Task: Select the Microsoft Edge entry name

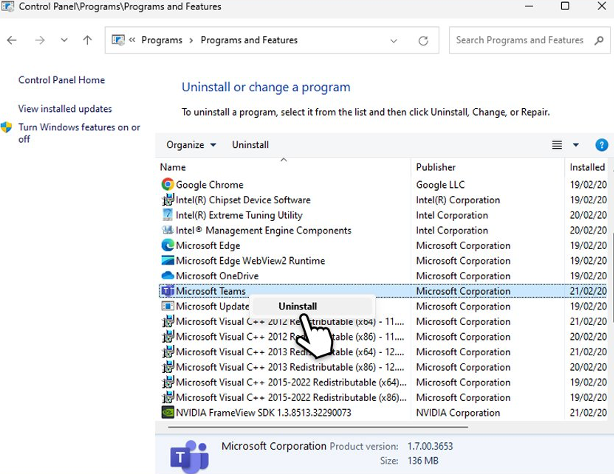Action: pyautogui.click(x=208, y=246)
